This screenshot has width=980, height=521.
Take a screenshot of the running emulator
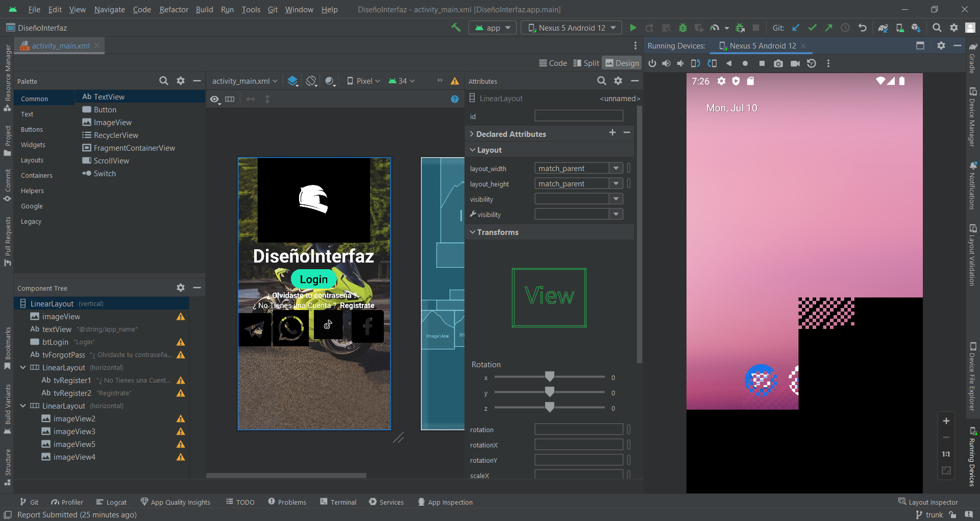778,63
